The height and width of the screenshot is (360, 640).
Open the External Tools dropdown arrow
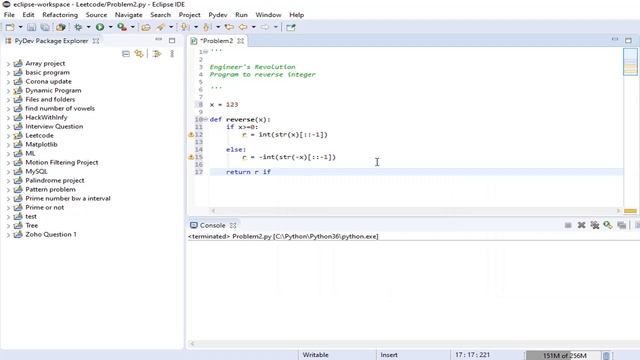point(132,27)
